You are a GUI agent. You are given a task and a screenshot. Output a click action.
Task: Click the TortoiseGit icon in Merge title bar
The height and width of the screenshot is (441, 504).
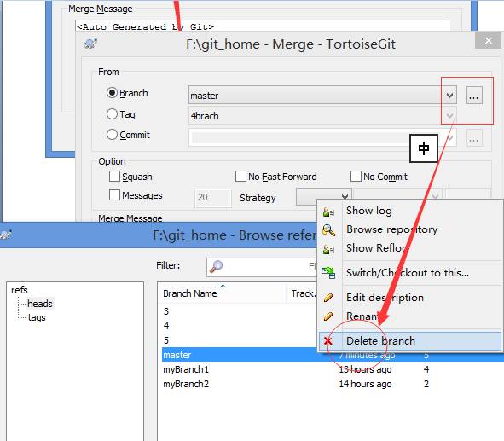coord(90,44)
